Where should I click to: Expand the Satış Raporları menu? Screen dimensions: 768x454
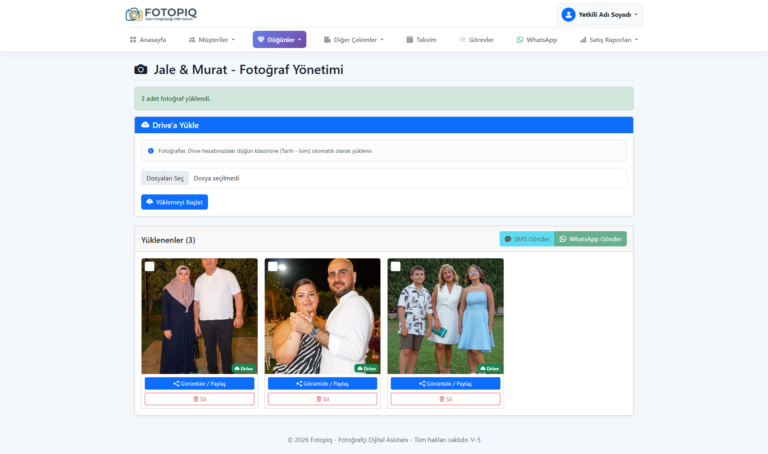[608, 40]
